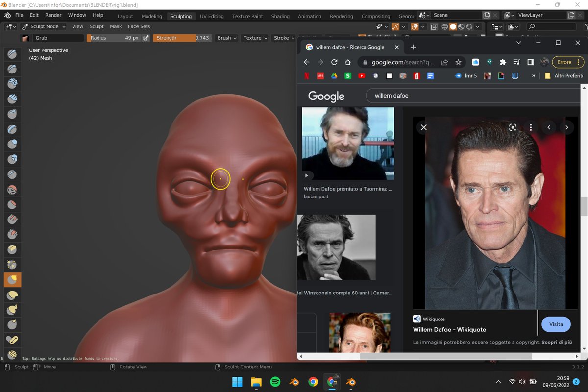
Task: Select the Draw sculpt brush
Action: (12, 54)
